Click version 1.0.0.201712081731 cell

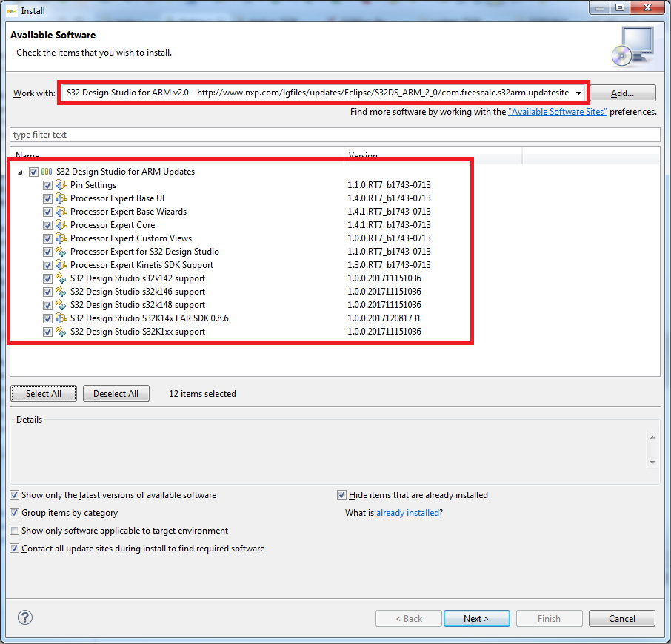[x=384, y=318]
